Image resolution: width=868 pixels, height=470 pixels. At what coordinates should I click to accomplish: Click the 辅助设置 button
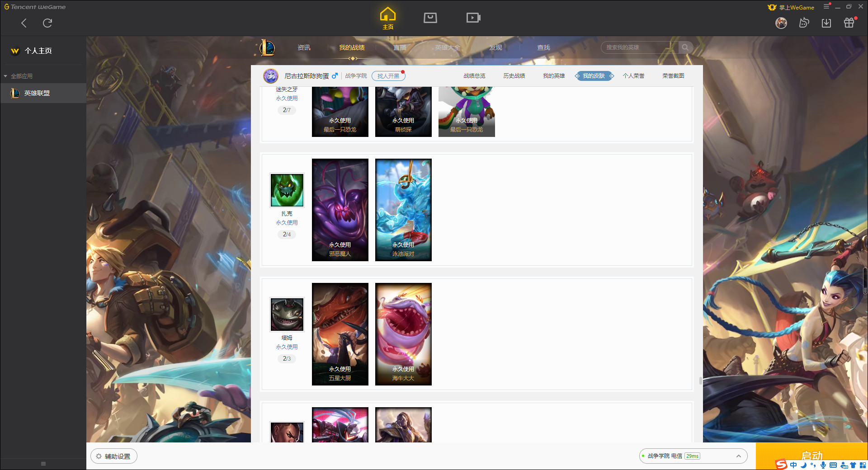(x=114, y=456)
